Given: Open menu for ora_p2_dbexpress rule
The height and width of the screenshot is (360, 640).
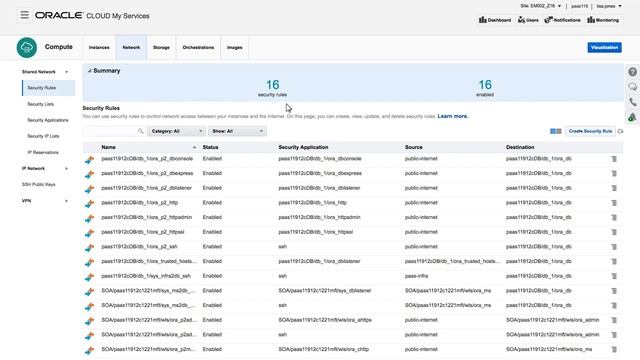Looking at the screenshot, I should [614, 173].
